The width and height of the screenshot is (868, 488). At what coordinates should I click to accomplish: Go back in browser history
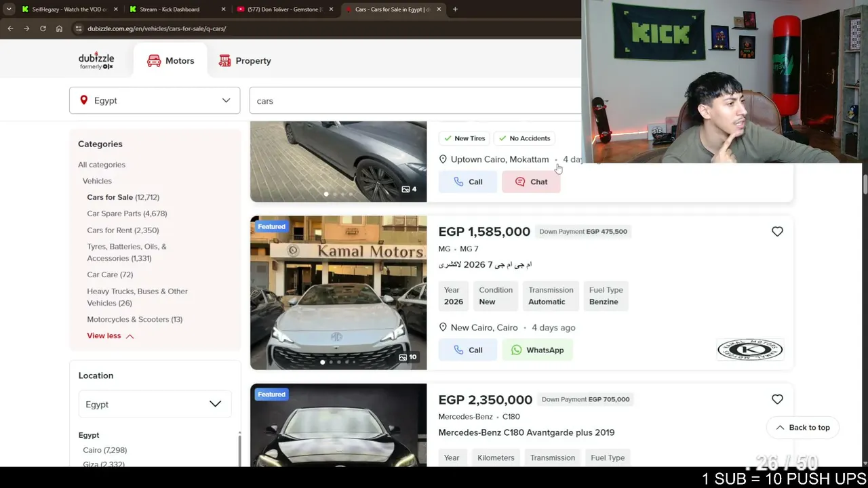tap(10, 28)
